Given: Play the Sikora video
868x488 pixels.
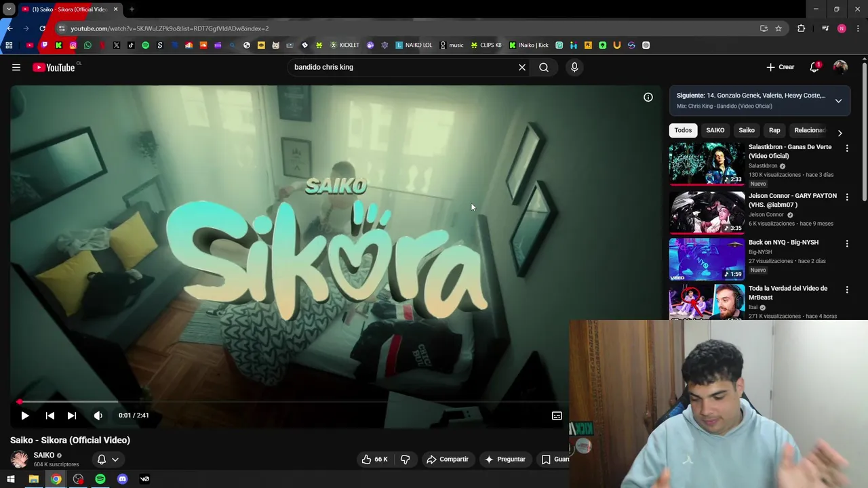Looking at the screenshot, I should (x=25, y=415).
